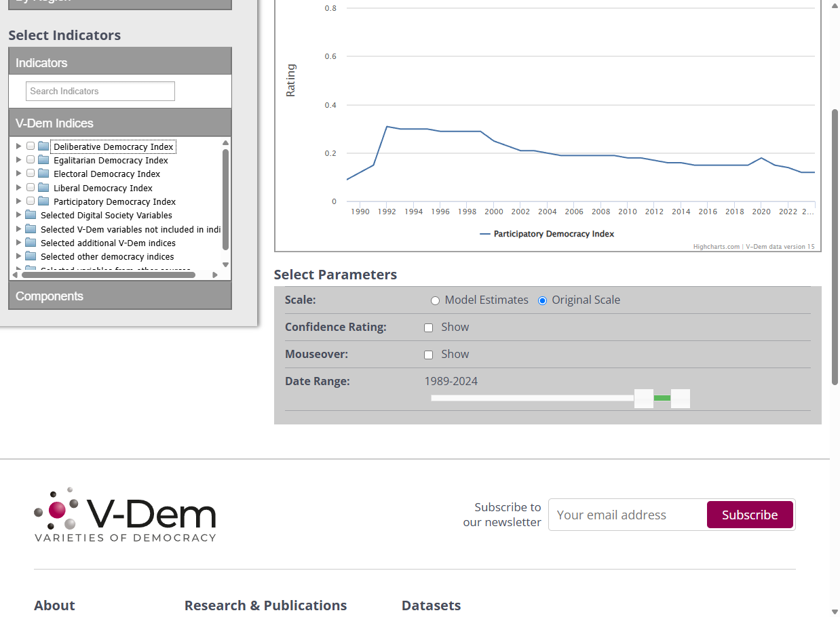The height and width of the screenshot is (617, 840).
Task: Select the Electoral Democracy Index label
Action: [107, 174]
